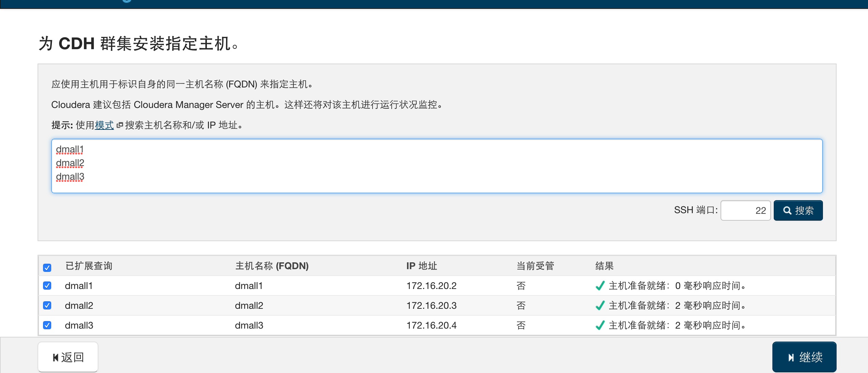Select IP address 172.16.20.2
The width and height of the screenshot is (868, 373).
tap(431, 286)
